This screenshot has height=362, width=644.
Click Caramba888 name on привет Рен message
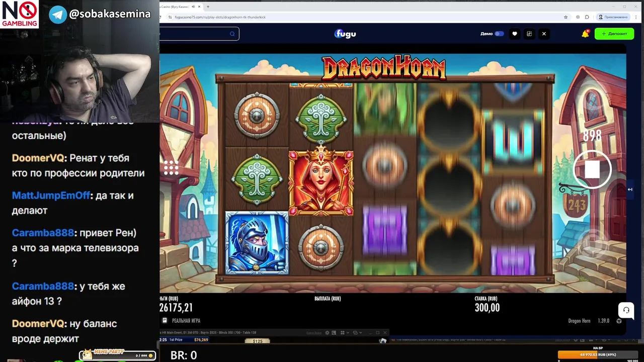point(43,233)
